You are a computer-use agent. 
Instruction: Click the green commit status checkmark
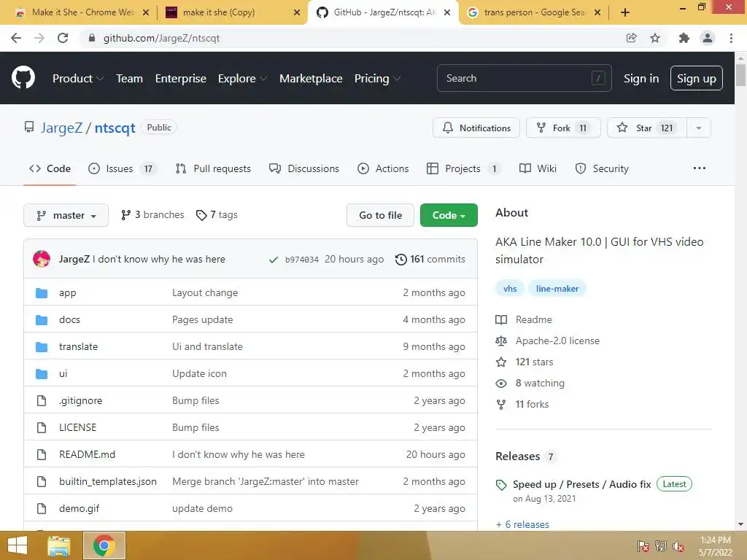pyautogui.click(x=273, y=260)
